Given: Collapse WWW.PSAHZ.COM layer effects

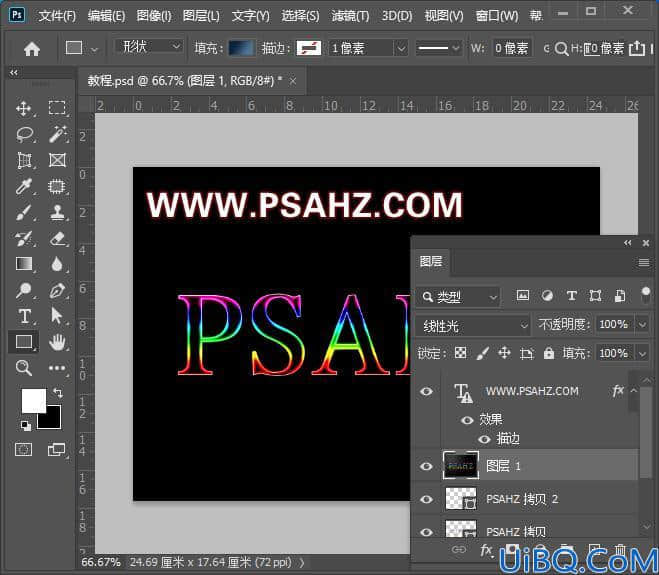Looking at the screenshot, I should (x=634, y=390).
